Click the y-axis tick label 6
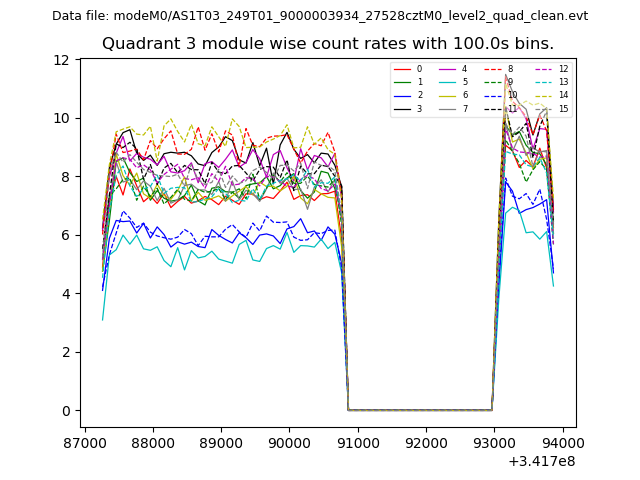Image resolution: width=640 pixels, height=480 pixels. 64,235
